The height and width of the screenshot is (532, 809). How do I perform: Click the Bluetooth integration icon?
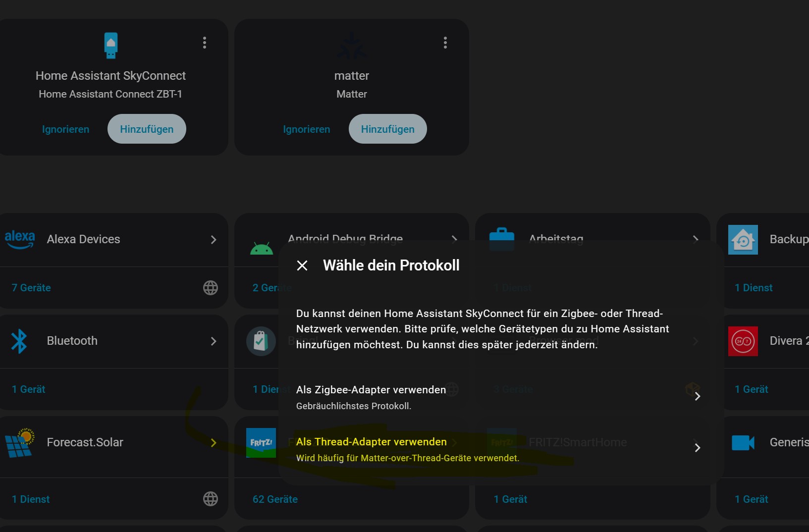point(19,341)
